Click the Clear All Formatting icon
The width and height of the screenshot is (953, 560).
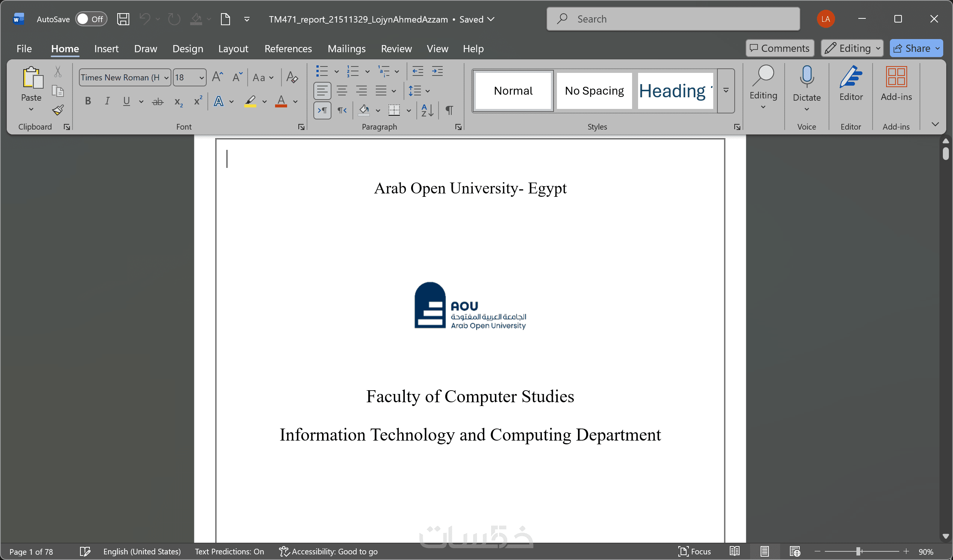[x=292, y=77]
